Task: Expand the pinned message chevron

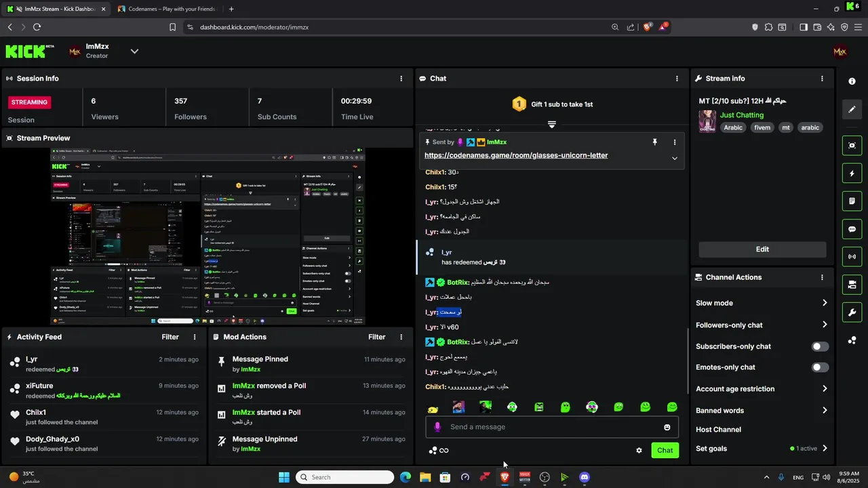Action: (x=674, y=158)
